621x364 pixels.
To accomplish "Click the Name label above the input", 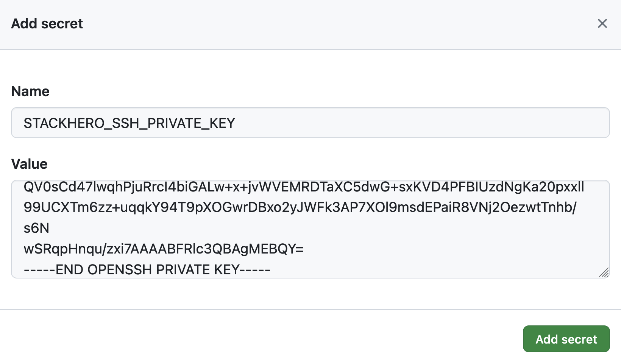I will [x=30, y=91].
